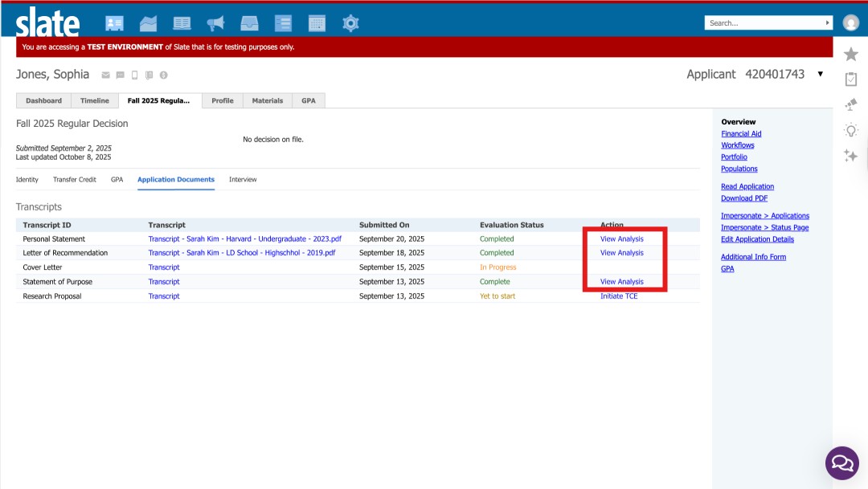Open the Records icon in top navigation
Screen dimensions: 868x489
115,23
